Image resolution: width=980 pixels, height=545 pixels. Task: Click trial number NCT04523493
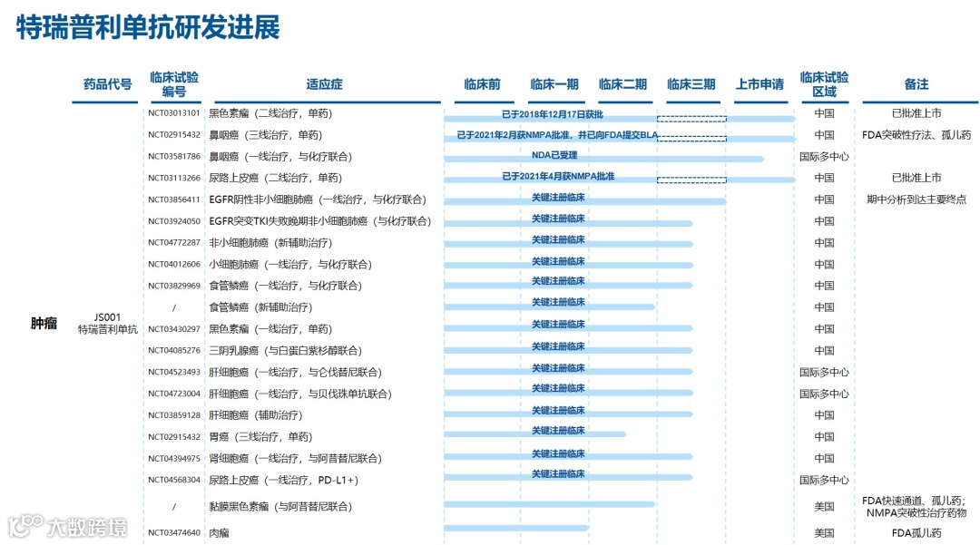[174, 372]
